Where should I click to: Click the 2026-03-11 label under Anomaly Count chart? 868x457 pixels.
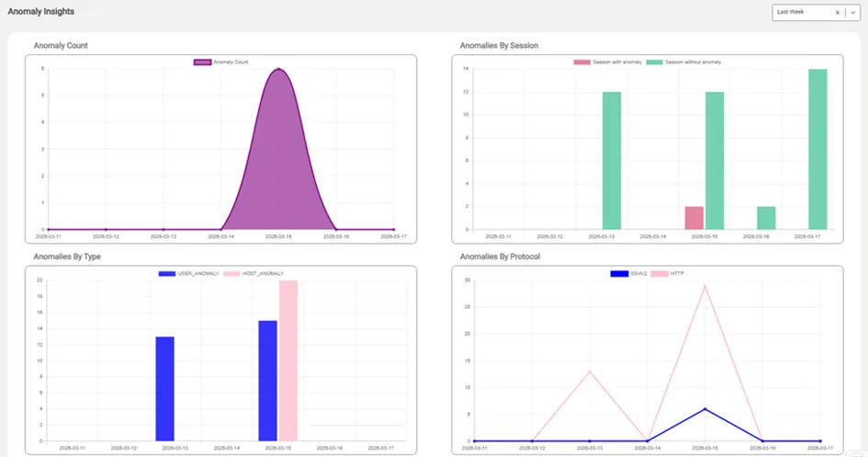pyautogui.click(x=48, y=236)
